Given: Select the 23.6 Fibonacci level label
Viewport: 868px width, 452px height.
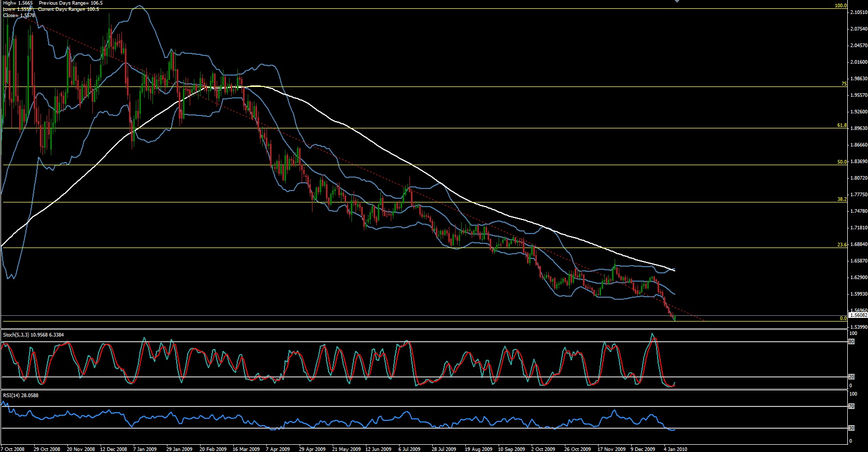Looking at the screenshot, I should [x=842, y=245].
